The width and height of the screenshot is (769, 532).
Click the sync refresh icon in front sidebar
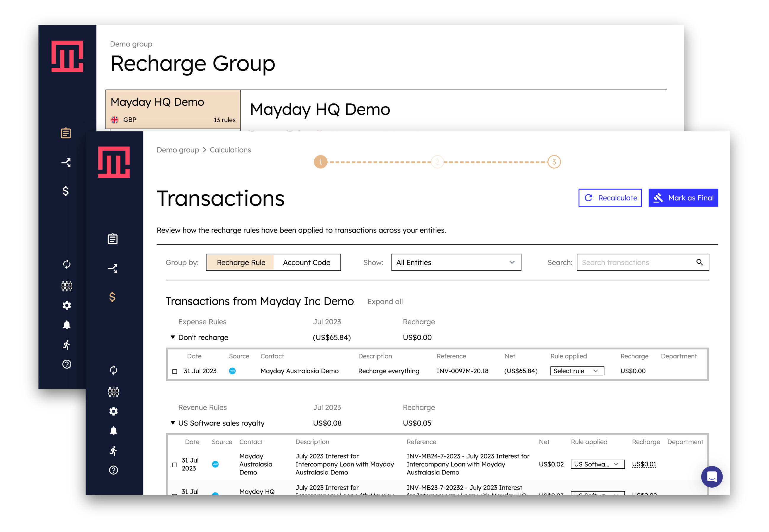tap(113, 370)
